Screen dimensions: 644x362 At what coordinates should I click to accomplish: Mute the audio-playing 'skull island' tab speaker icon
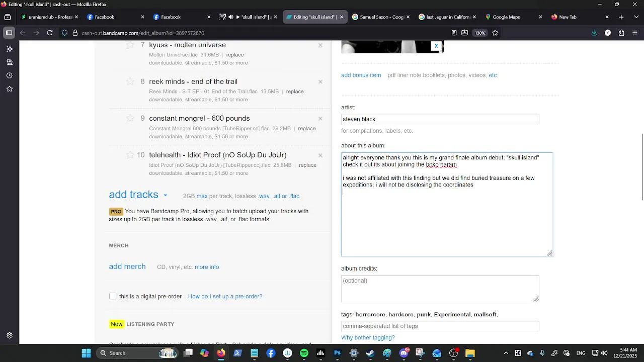[x=231, y=17]
